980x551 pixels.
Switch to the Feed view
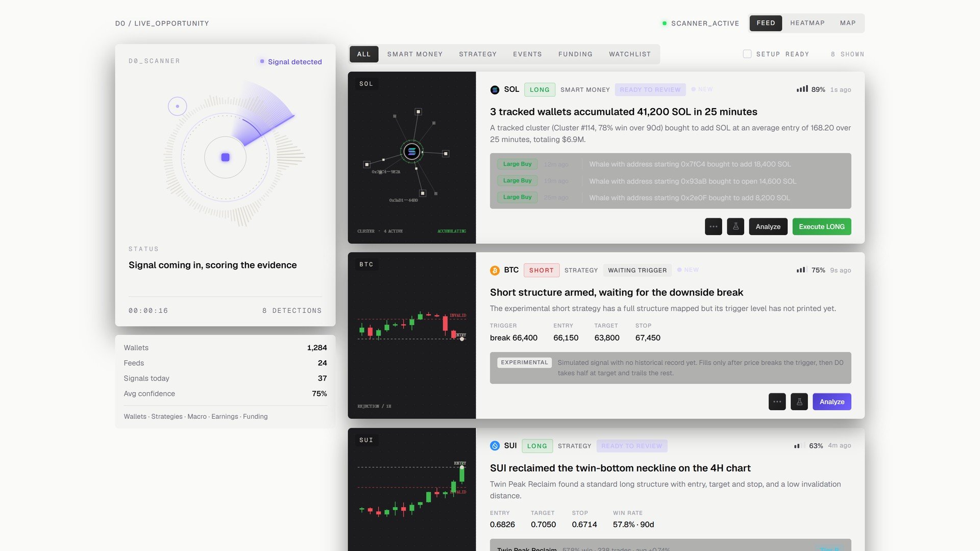coord(766,23)
